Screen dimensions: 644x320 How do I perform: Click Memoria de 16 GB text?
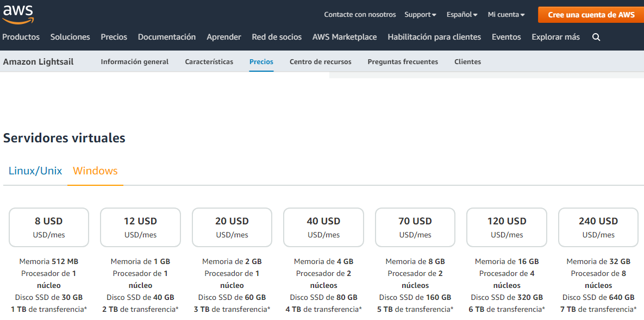(x=507, y=262)
